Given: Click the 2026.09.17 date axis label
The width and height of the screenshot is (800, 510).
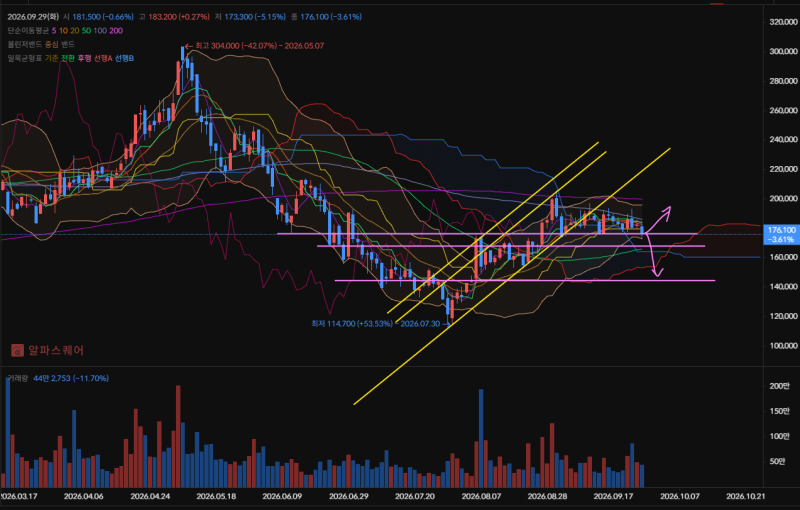Looking at the screenshot, I should (x=613, y=496).
